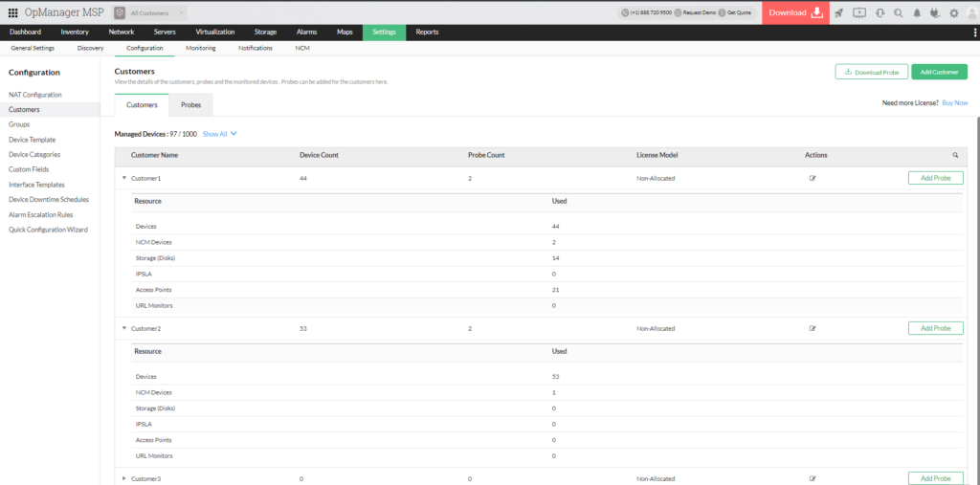Click the plug integrations icon
Screen dimensions: 980x485
click(x=934, y=12)
